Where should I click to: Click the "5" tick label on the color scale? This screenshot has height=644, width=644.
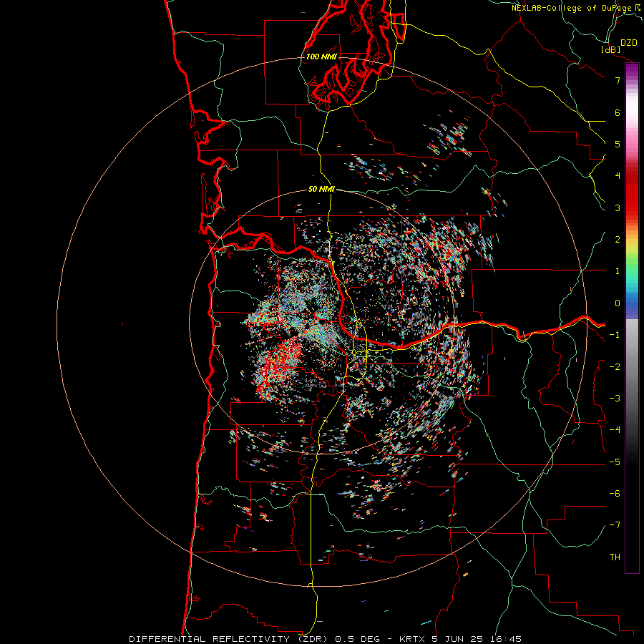pos(618,144)
